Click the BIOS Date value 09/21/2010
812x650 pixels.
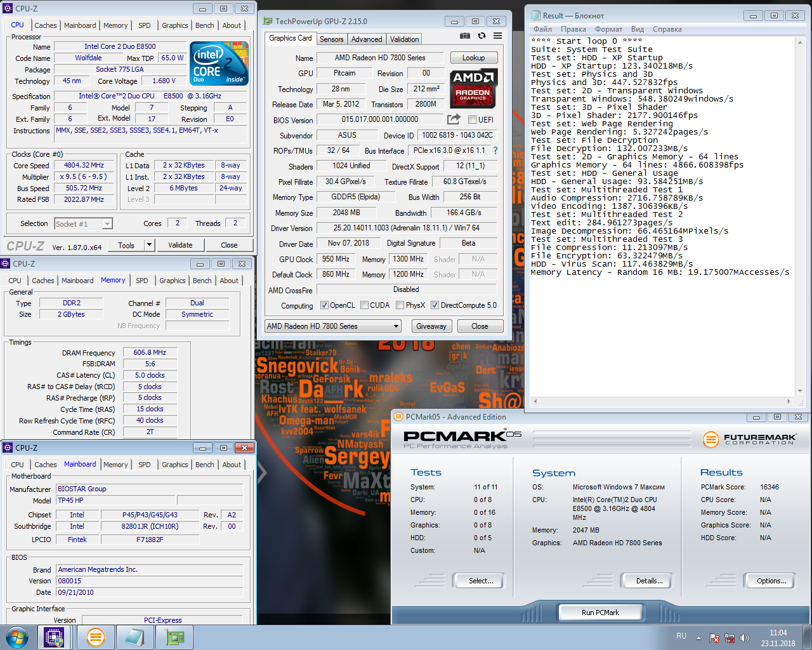[149, 592]
